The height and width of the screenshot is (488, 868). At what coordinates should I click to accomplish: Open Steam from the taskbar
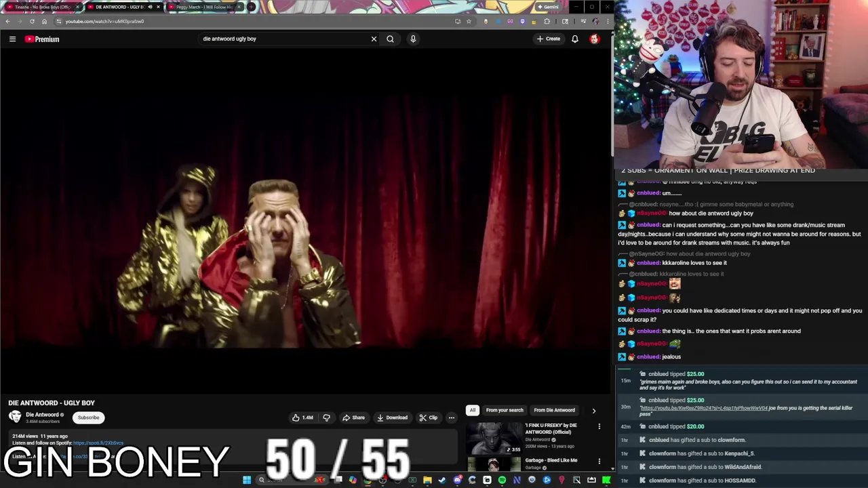pyautogui.click(x=442, y=480)
